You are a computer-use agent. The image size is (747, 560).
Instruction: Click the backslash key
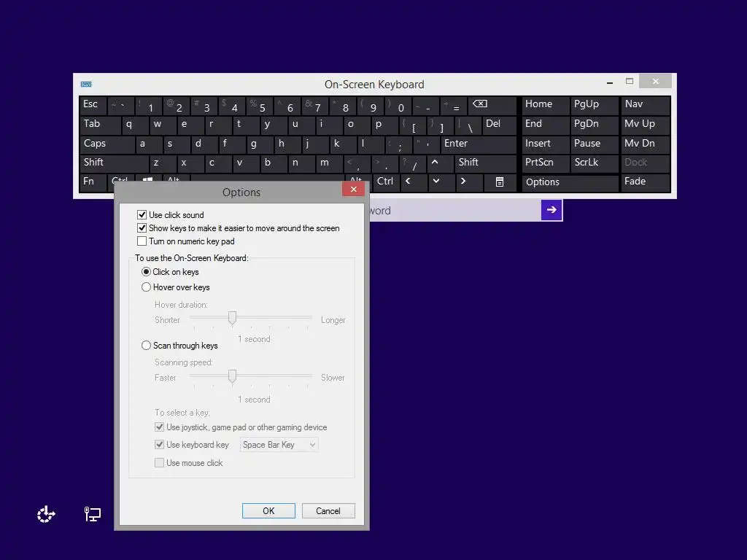(x=467, y=125)
